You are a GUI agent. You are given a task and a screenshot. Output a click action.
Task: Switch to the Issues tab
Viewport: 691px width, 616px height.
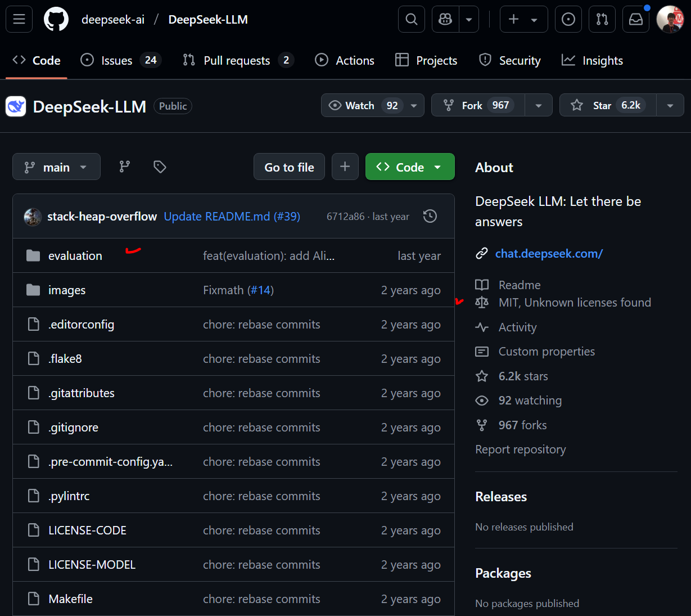click(x=121, y=60)
